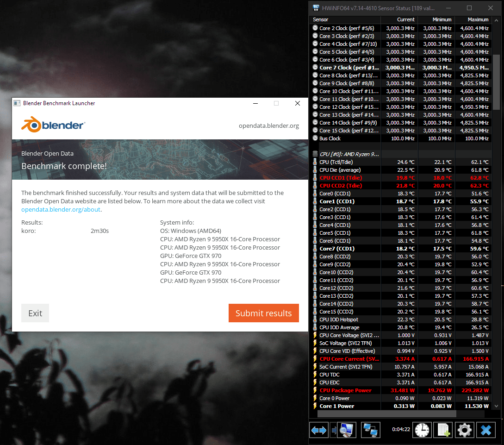Click the opendata.blender.org header text
This screenshot has width=504, height=445.
(x=269, y=125)
